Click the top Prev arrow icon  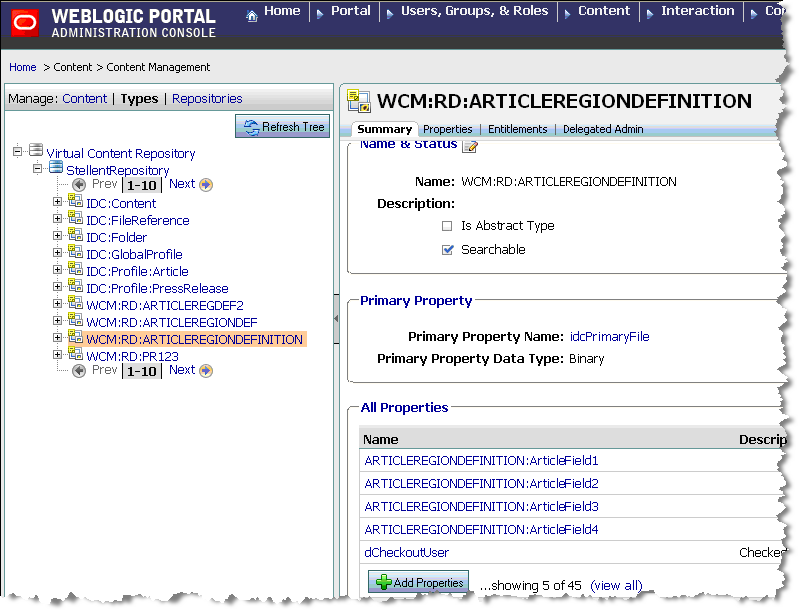pyautogui.click(x=79, y=184)
